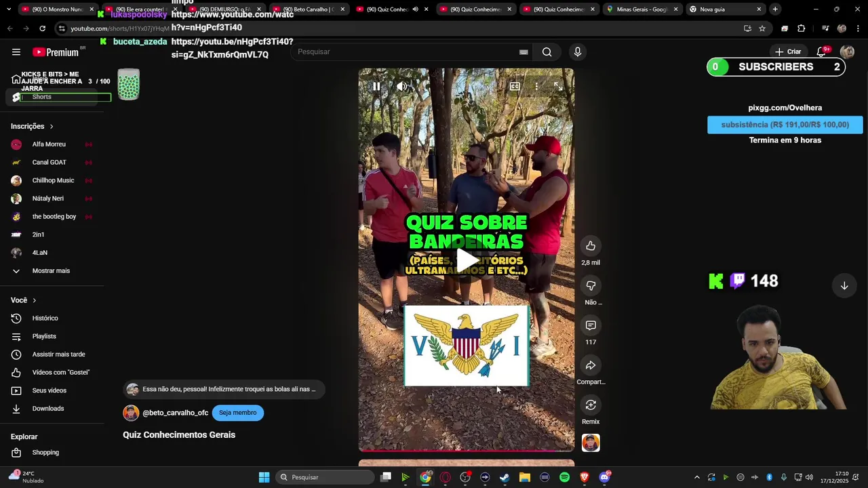
Task: Open Steam from the taskbar
Action: click(x=505, y=477)
